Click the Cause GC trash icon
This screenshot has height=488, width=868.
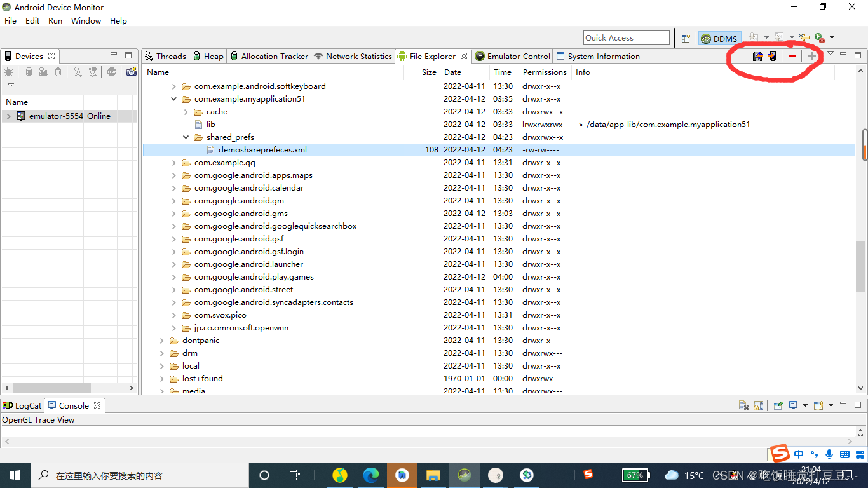click(58, 71)
